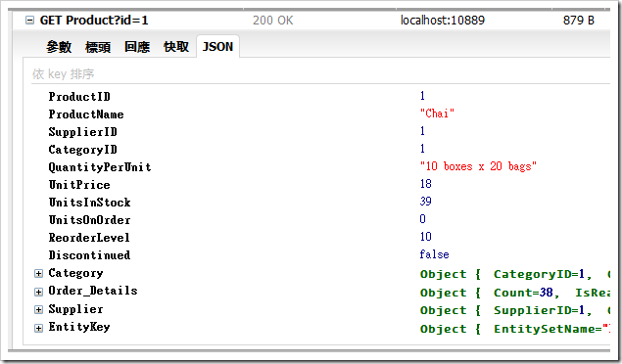Click the Object { EntitySetName value
Viewport: 622px width, 364px height.
[515, 329]
